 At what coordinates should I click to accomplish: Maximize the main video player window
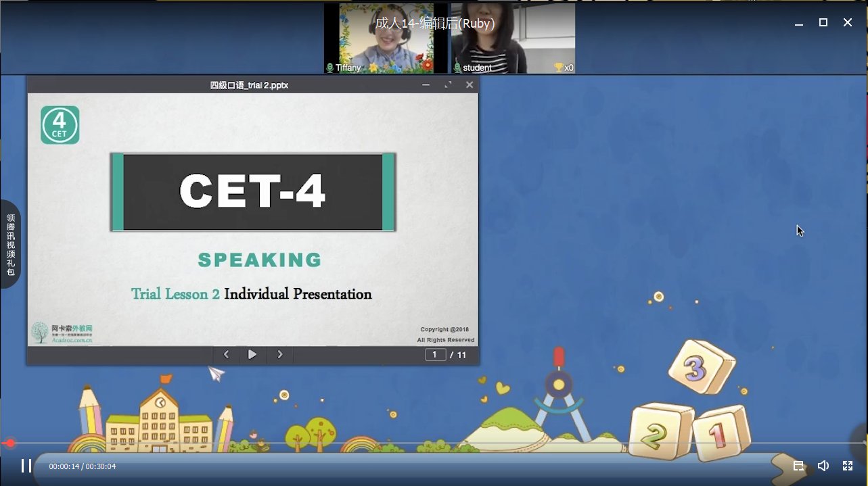pyautogui.click(x=823, y=22)
